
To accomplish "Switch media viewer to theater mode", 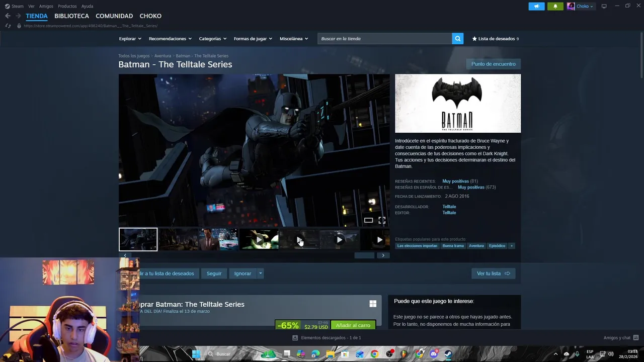I will (x=368, y=220).
